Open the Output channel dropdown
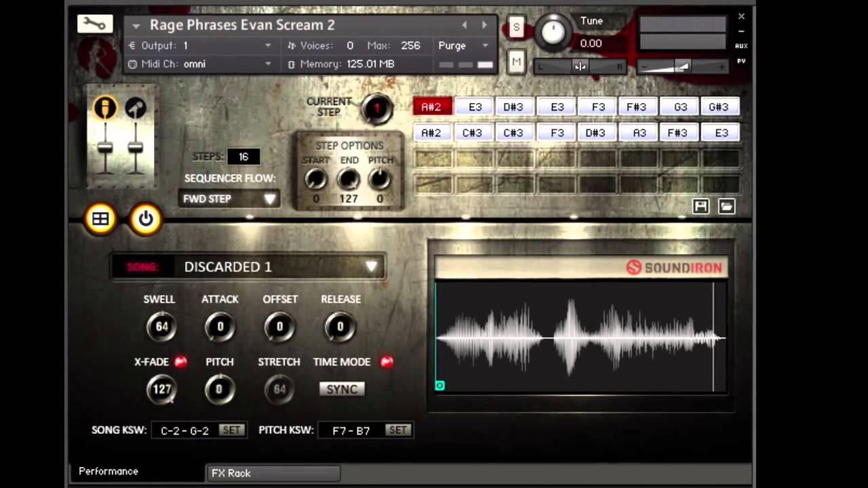This screenshot has height=488, width=868. coord(268,45)
